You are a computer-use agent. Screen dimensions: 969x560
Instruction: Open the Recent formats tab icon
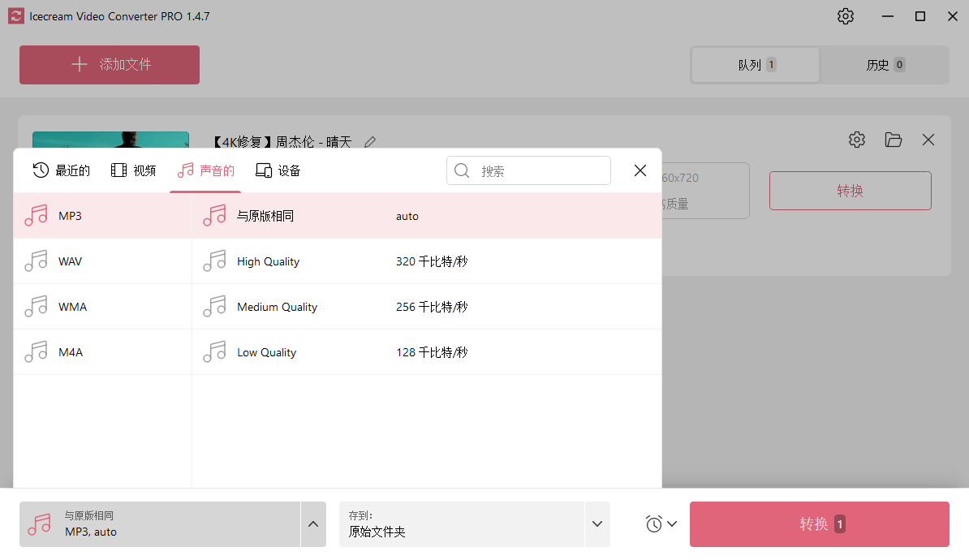[40, 170]
